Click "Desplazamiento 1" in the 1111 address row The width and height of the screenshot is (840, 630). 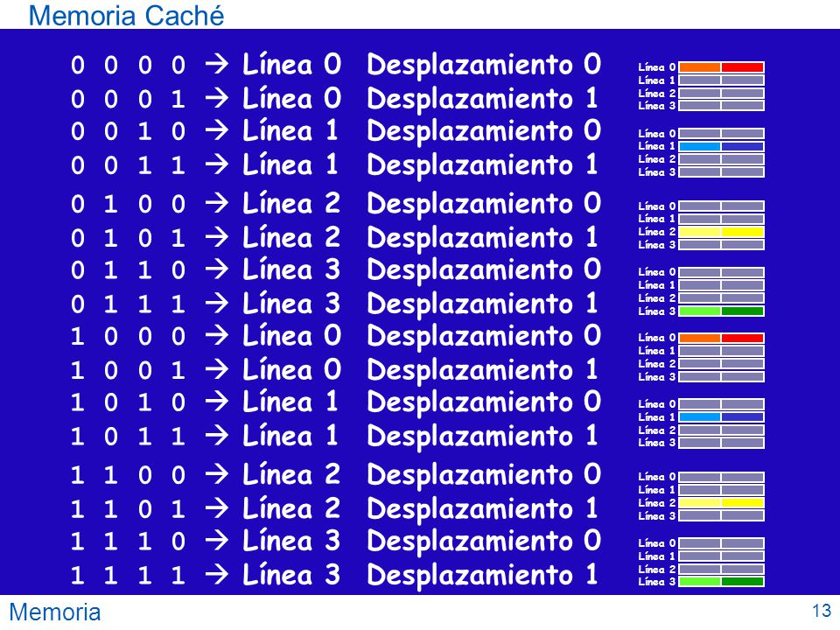point(483,576)
